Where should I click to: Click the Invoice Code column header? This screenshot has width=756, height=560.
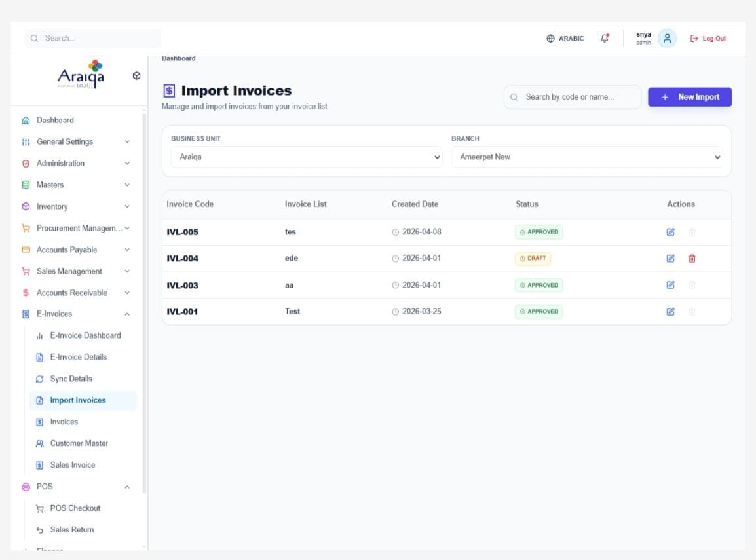(x=190, y=204)
